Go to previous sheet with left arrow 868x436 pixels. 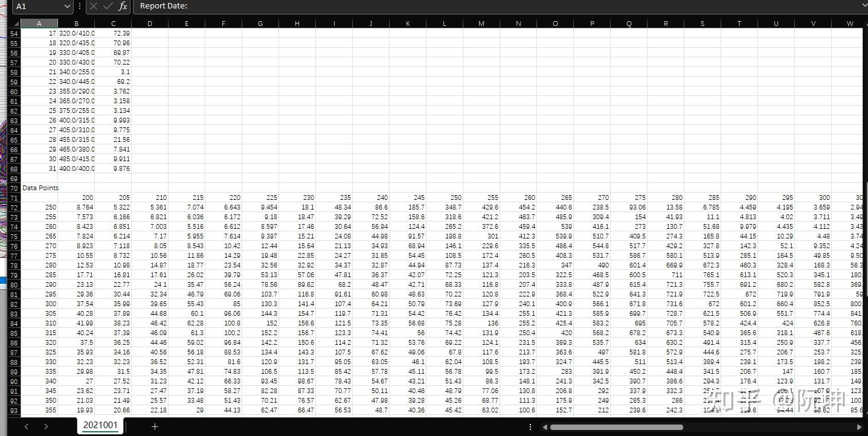click(x=27, y=426)
